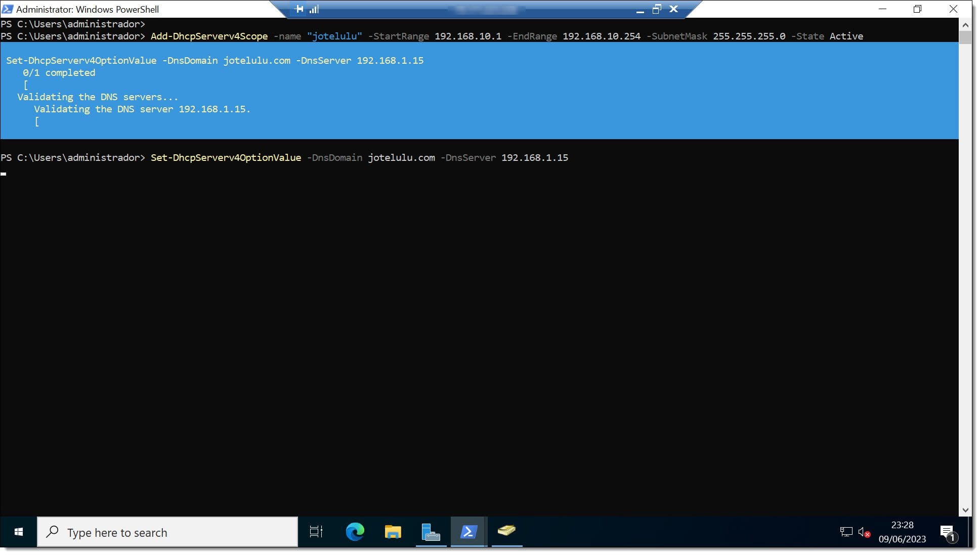Restore the PowerShell window size

(918, 9)
